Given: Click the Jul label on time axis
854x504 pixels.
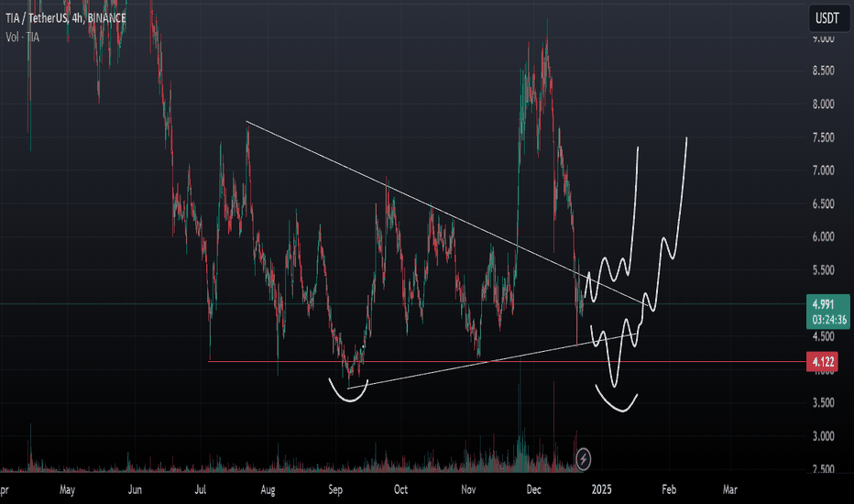Looking at the screenshot, I should 201,489.
